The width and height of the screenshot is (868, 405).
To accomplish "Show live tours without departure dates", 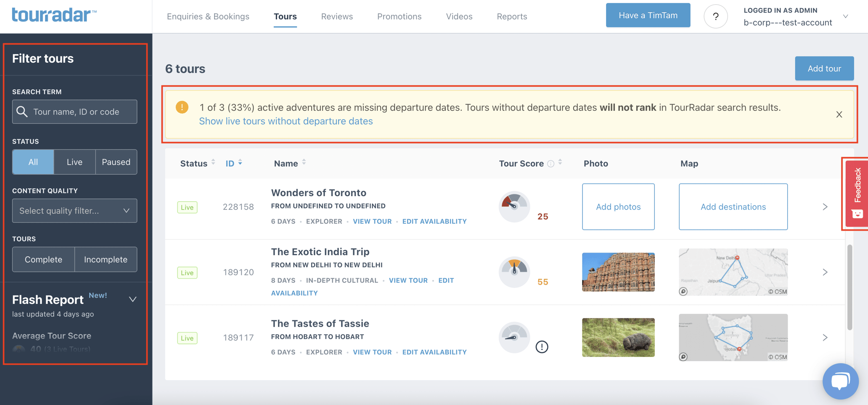I will click(x=286, y=121).
